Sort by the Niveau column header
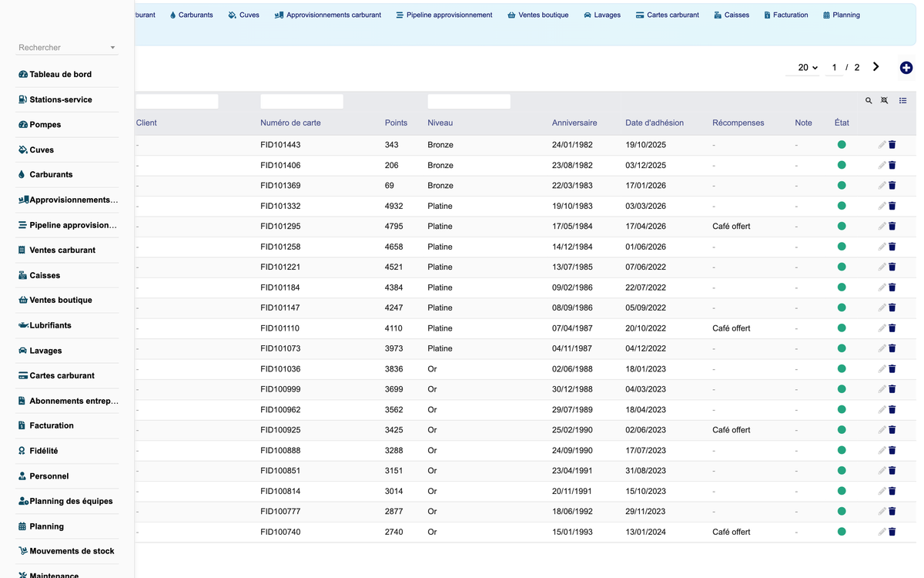924x578 pixels. [440, 123]
